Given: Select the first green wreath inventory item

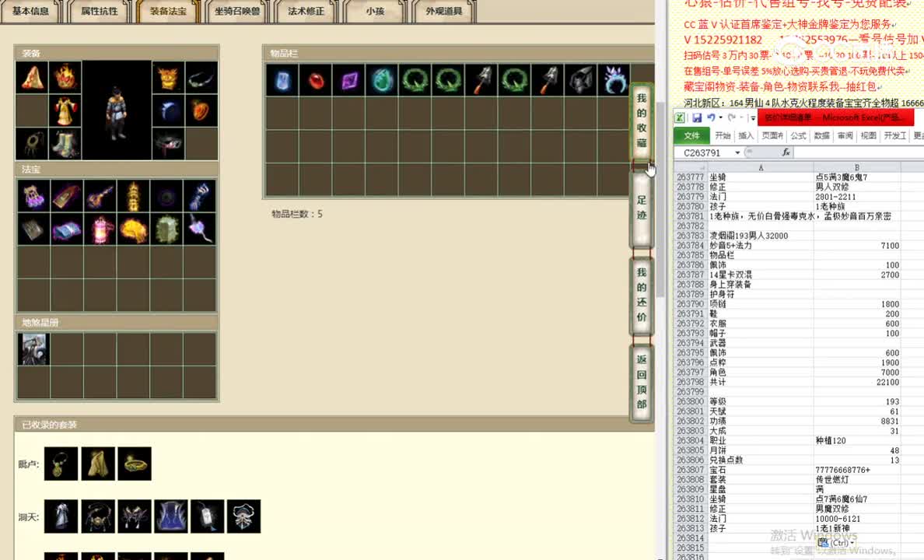Looking at the screenshot, I should coord(415,79).
